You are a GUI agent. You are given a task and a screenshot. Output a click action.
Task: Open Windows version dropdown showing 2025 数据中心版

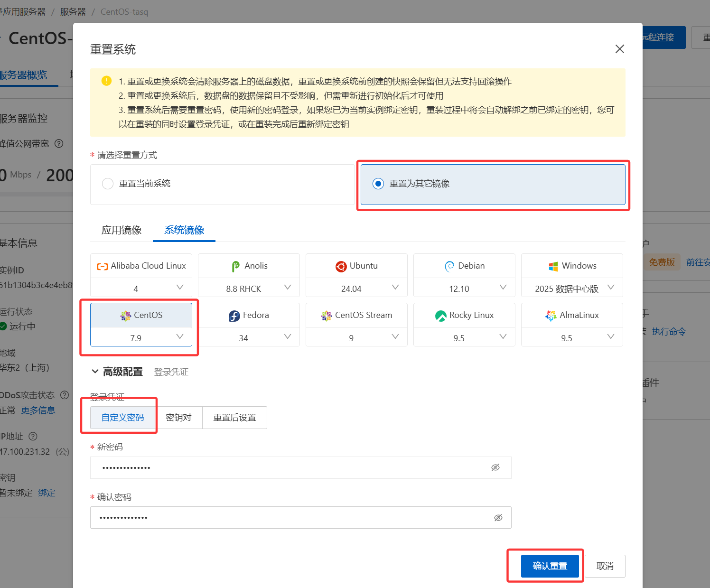[x=572, y=288]
